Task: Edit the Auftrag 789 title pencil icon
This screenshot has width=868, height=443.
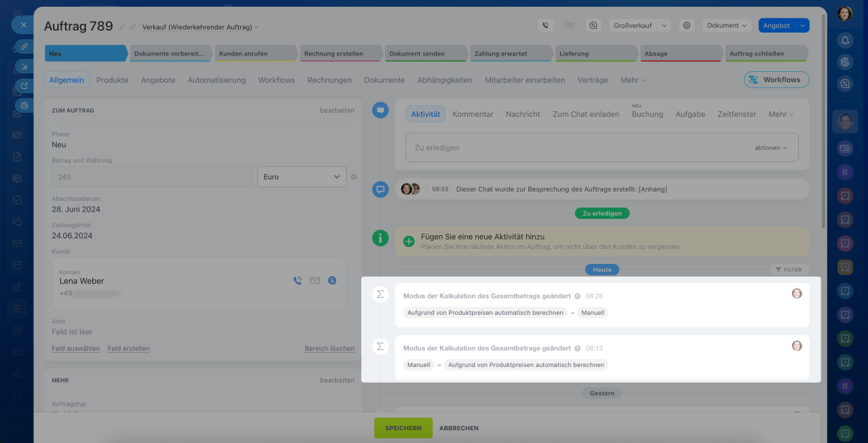Action: pos(122,27)
